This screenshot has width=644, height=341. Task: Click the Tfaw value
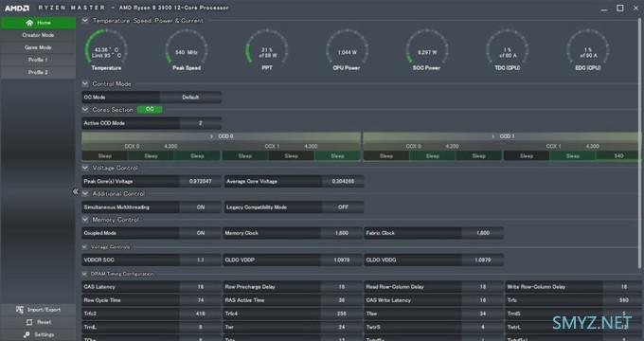(483, 314)
